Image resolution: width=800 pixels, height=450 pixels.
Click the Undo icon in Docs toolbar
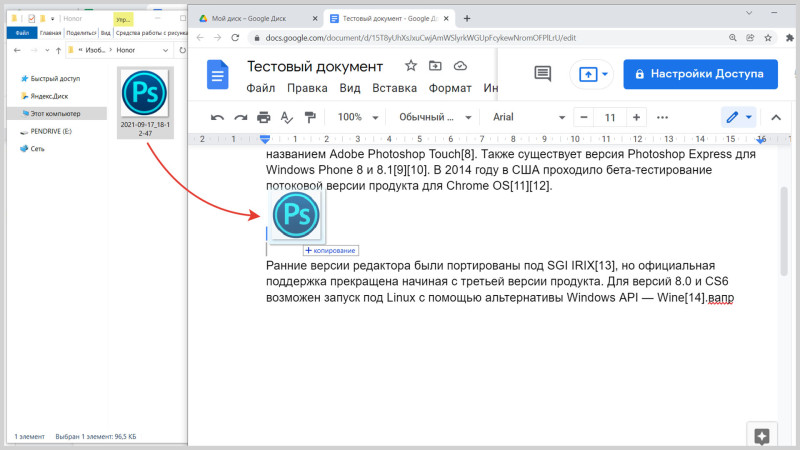[217, 118]
